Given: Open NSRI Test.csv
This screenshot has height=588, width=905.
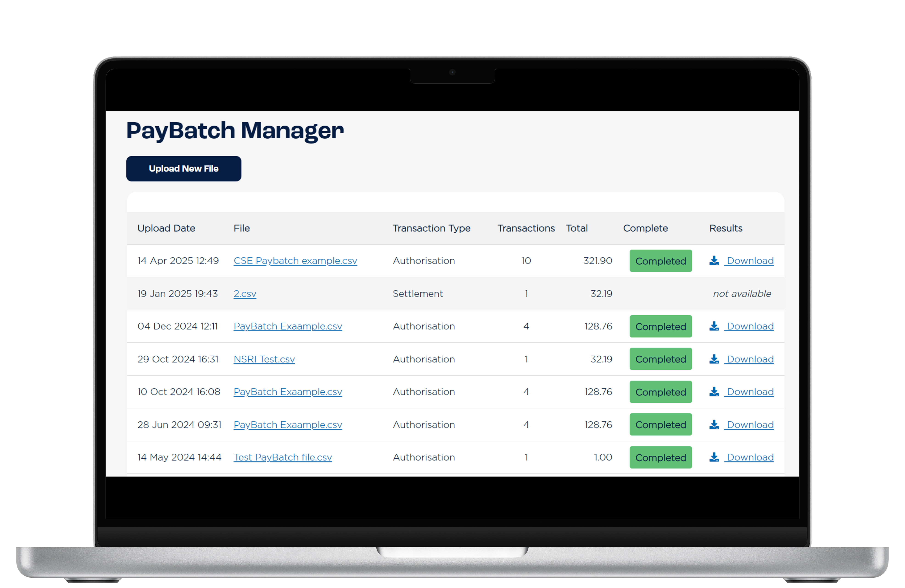Looking at the screenshot, I should (x=264, y=359).
